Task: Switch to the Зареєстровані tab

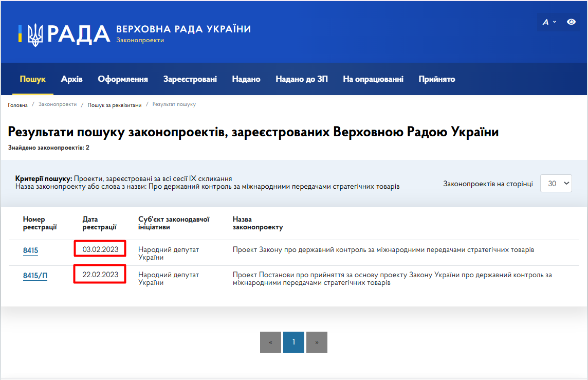Action: tap(190, 79)
